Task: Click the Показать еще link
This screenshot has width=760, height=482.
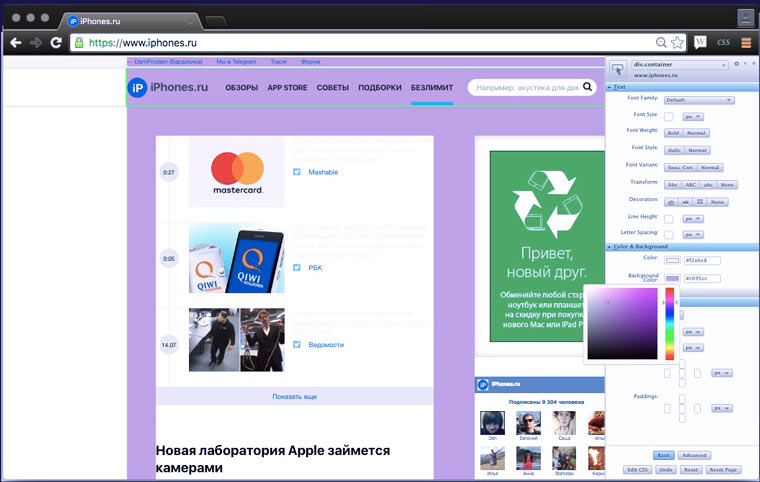Action: pos(294,396)
